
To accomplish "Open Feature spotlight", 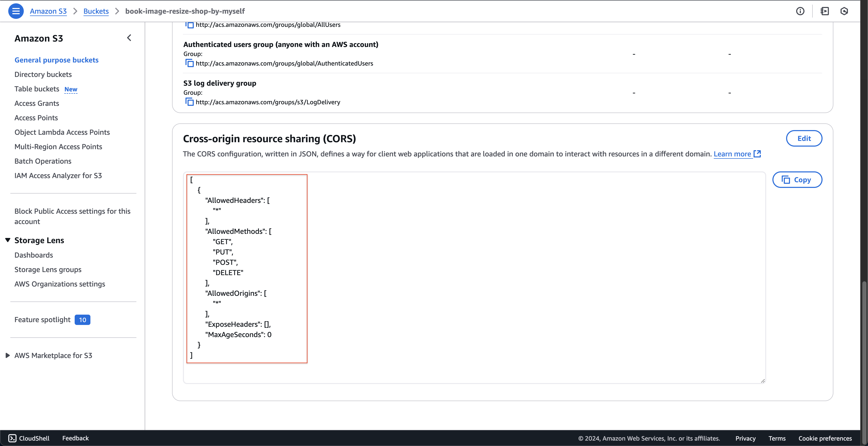I will (x=42, y=320).
